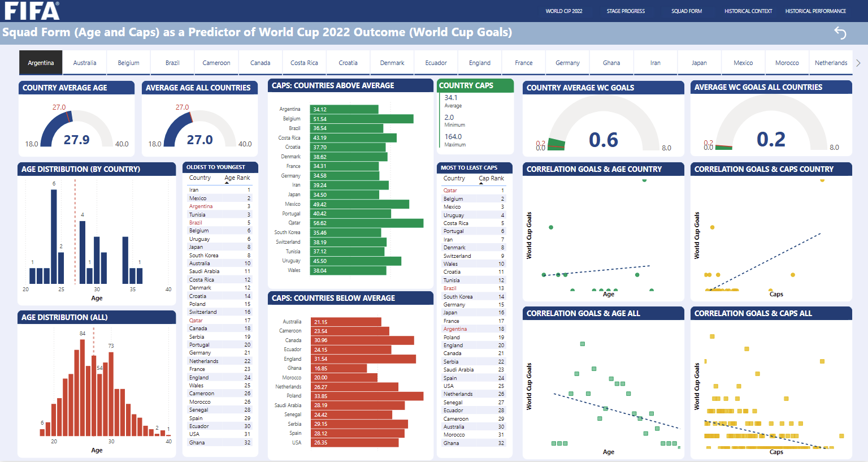868x462 pixels.
Task: Select Ghana in the country slicer
Action: coord(611,63)
